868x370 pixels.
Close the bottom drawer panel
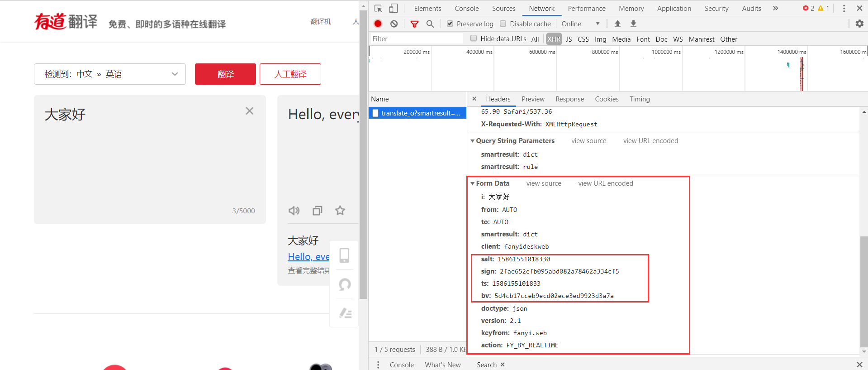point(859,365)
